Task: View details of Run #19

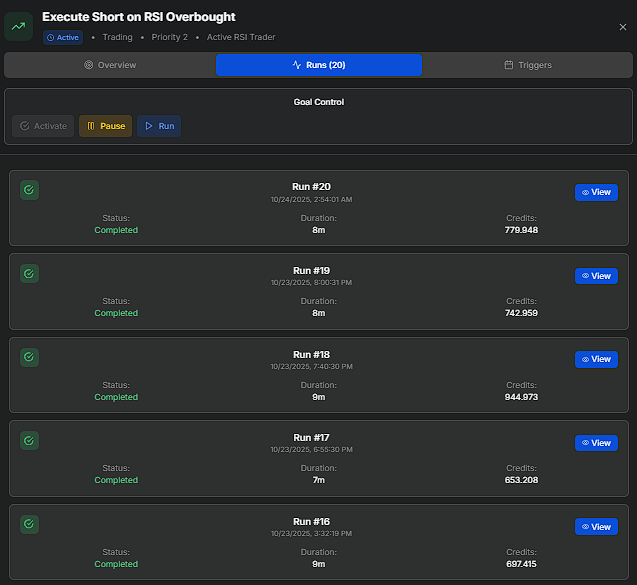Action: (x=595, y=276)
